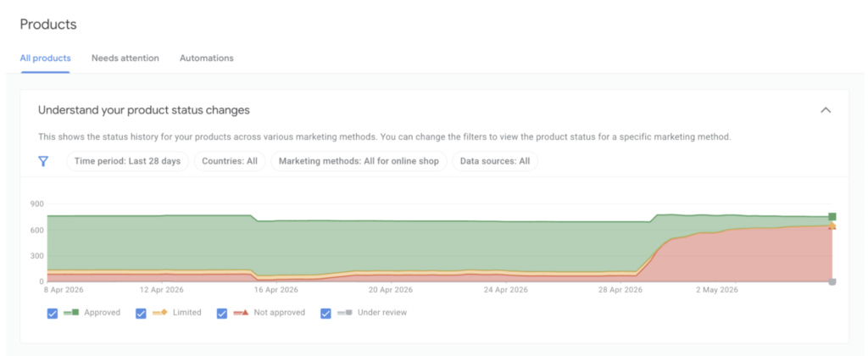
Task: Click the gray Under review endpoint on chart
Action: point(832,281)
